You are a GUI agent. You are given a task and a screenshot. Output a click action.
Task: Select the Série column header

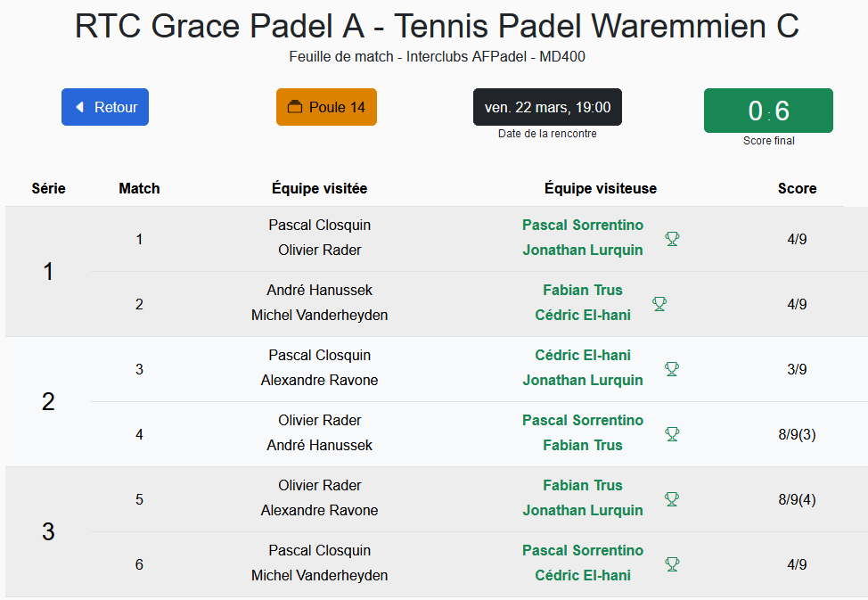pos(48,188)
